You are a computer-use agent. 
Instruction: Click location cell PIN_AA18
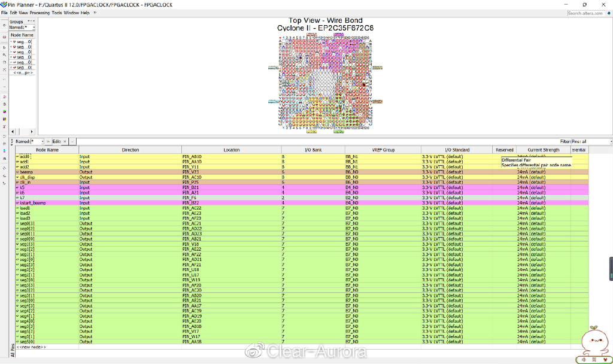pyautogui.click(x=192, y=342)
